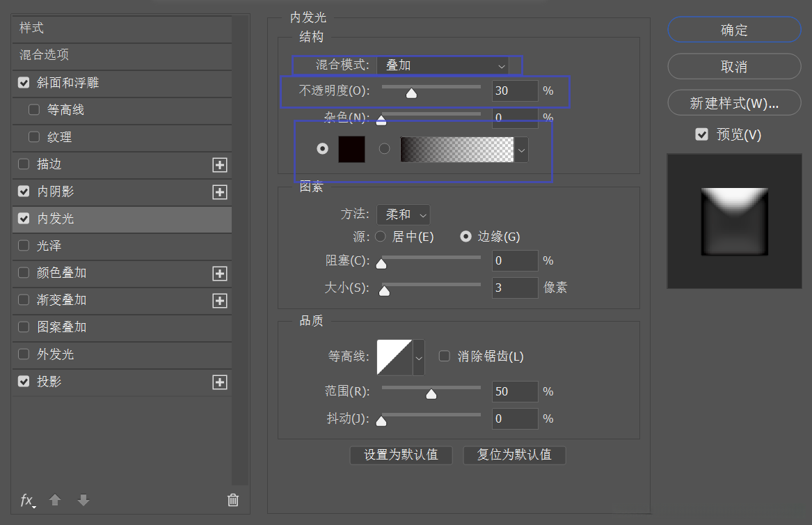The image size is (812, 525).
Task: Click the fx icon at panel bottom
Action: pyautogui.click(x=26, y=501)
